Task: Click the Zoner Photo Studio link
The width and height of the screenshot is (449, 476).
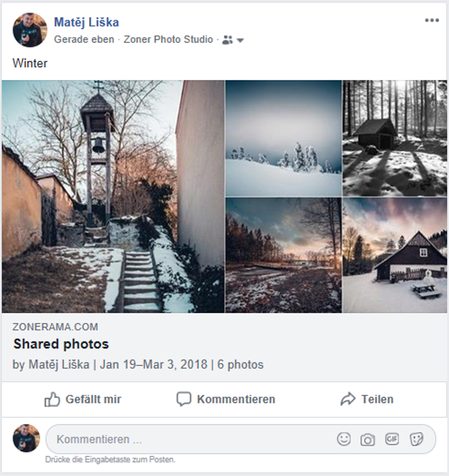Action: 168,40
